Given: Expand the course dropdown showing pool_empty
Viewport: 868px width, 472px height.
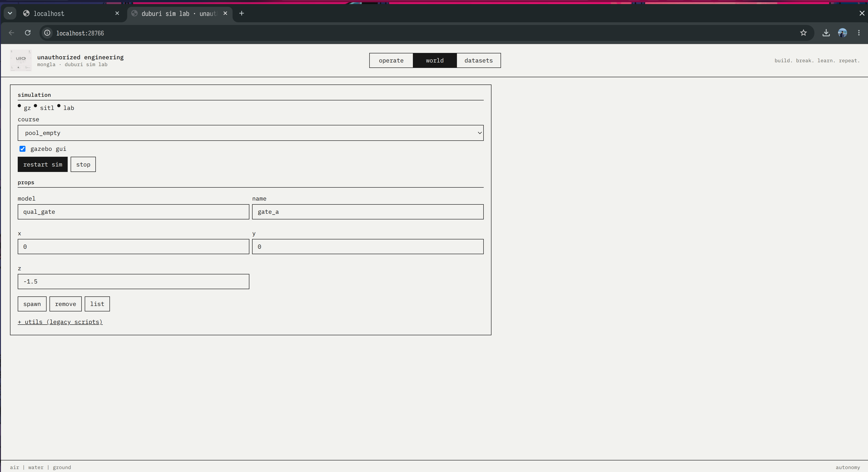Looking at the screenshot, I should (250, 133).
